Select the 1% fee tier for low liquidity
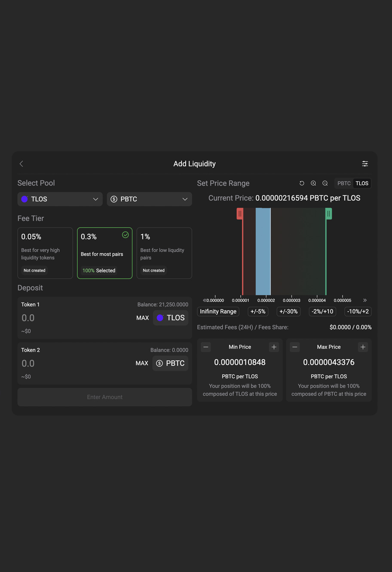The height and width of the screenshot is (572, 392). click(x=164, y=253)
